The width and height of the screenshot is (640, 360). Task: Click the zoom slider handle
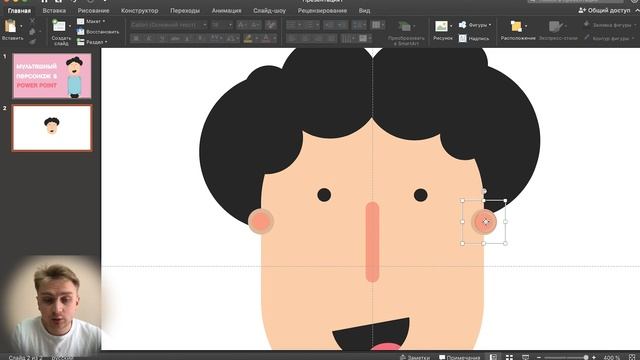tap(586, 357)
